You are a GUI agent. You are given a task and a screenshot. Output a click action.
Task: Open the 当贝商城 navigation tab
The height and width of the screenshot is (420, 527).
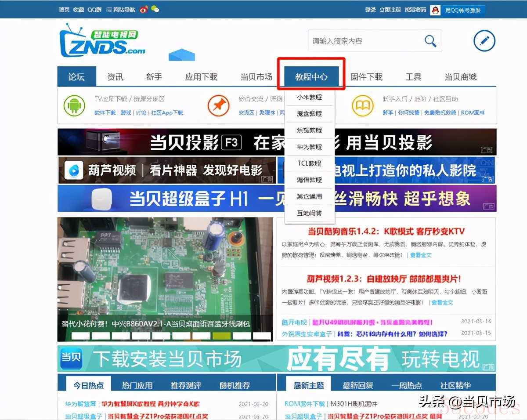coord(460,77)
